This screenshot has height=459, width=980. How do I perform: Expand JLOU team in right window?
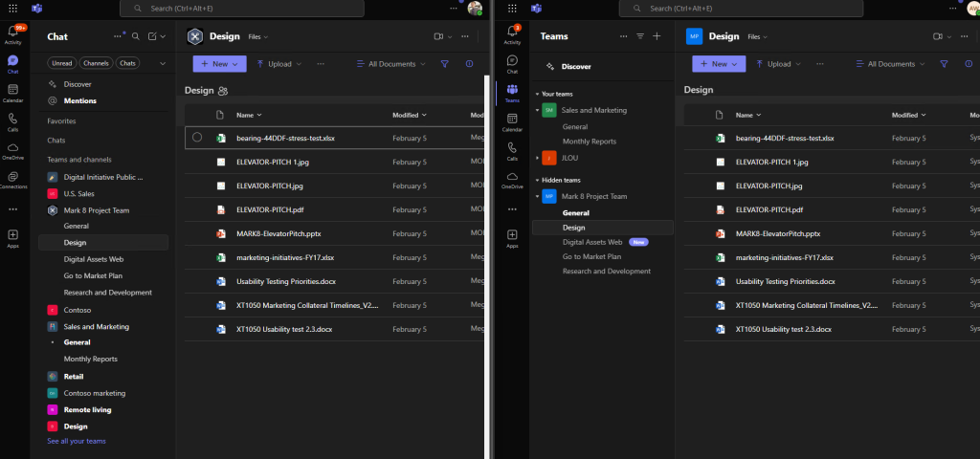[x=537, y=158]
